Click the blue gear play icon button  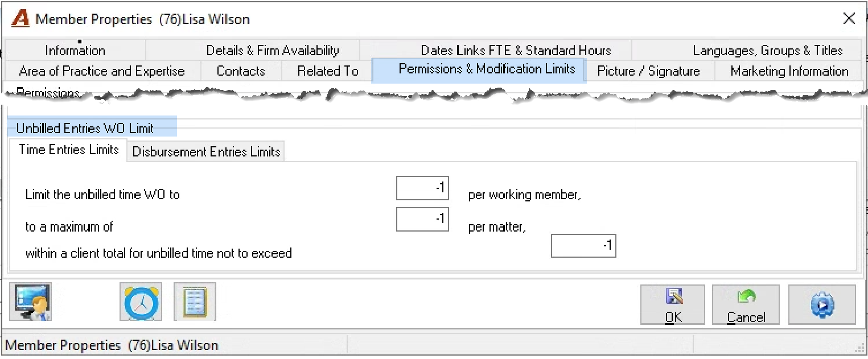822,305
